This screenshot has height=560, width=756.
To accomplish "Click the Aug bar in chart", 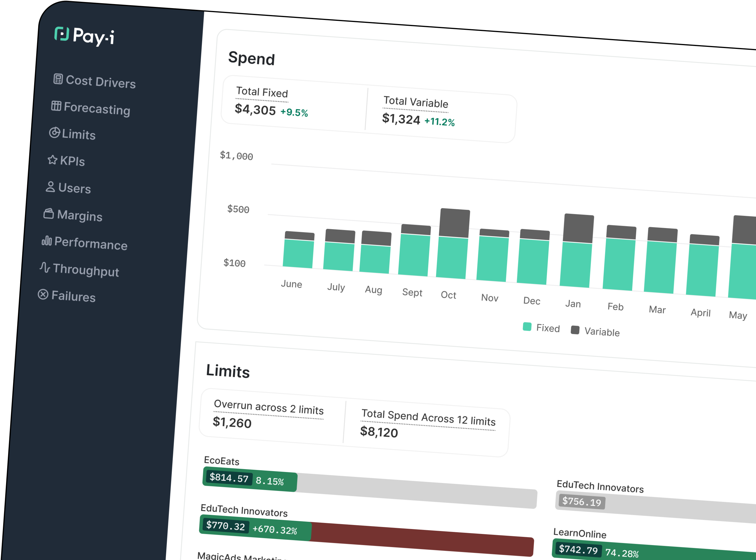I will [376, 252].
